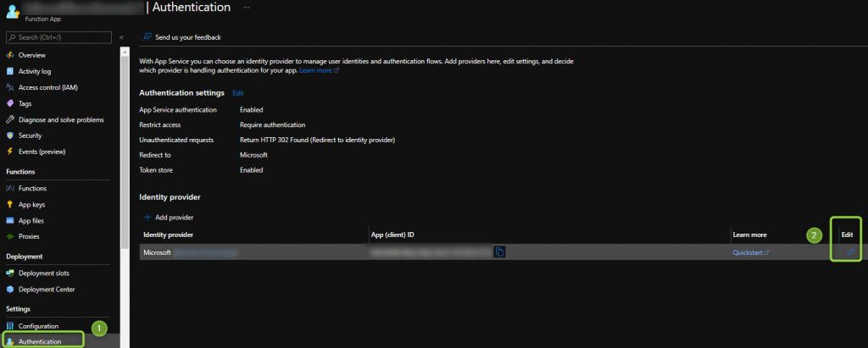The image size is (868, 348).
Task: Open the Overview menu item
Action: [x=32, y=55]
